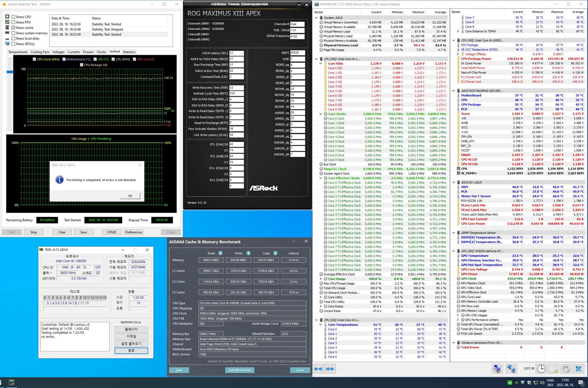The image size is (588, 388).
Task: Open volume speaker icon in system tray
Action: coord(542,382)
